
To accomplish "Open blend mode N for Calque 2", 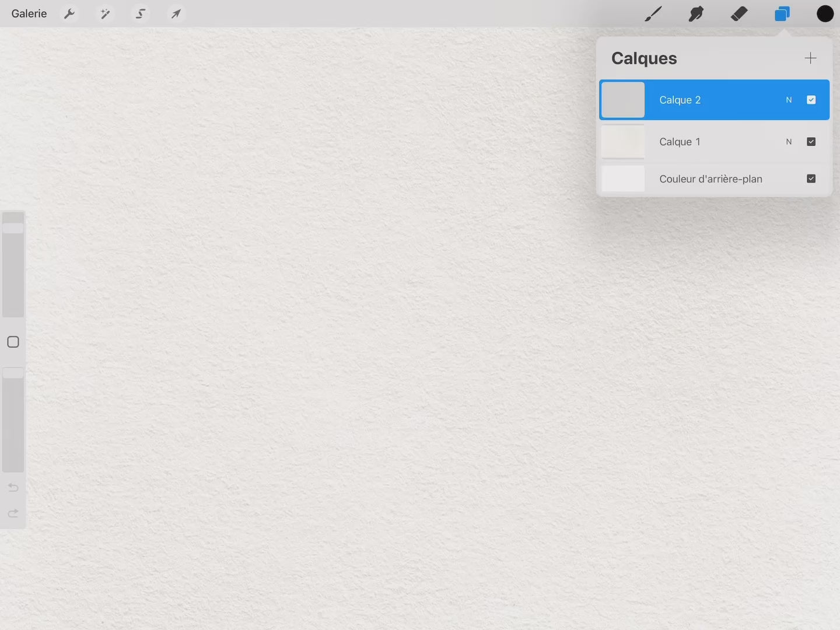I will tap(789, 100).
